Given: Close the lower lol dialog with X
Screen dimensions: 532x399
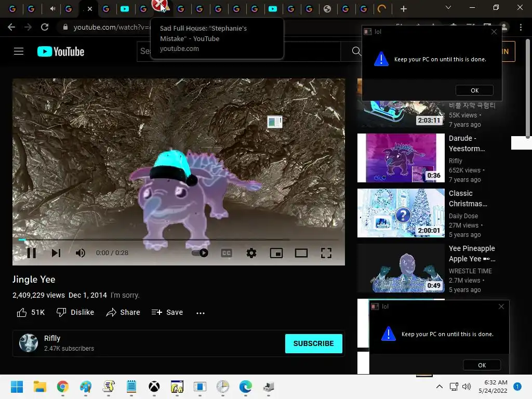Looking at the screenshot, I should coord(501,307).
